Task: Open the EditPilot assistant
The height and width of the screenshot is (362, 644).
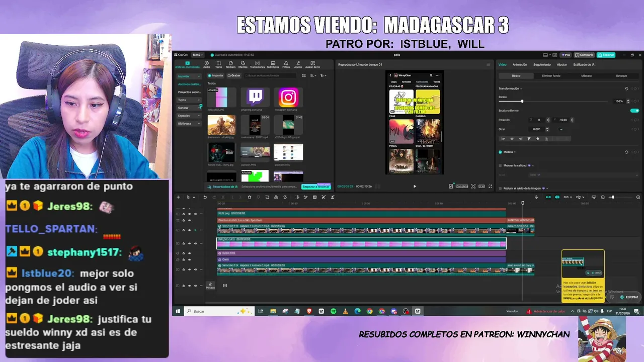Action: pos(629,297)
